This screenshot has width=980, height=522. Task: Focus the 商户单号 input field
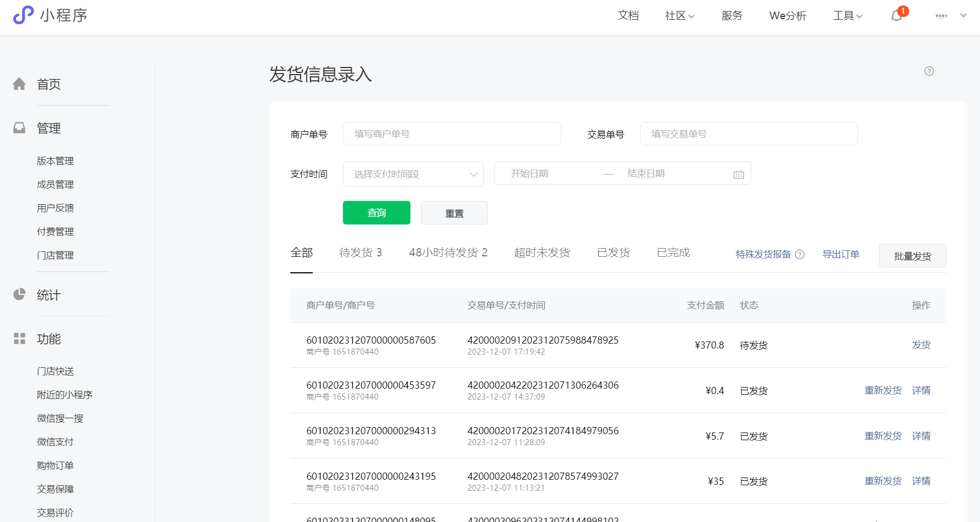452,134
